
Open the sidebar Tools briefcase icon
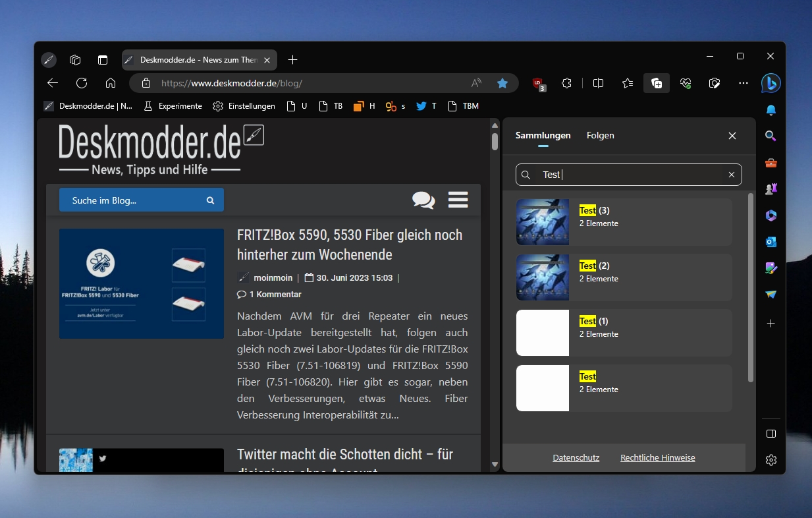771,163
